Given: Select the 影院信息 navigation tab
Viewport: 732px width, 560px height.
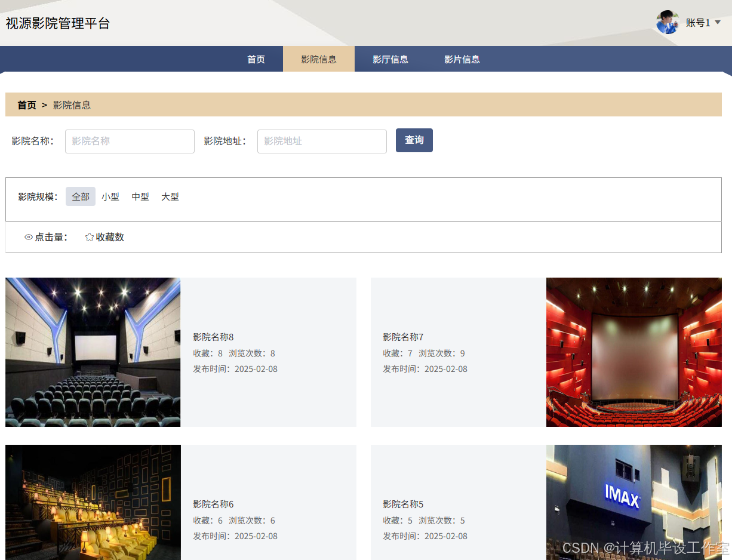Looking at the screenshot, I should coord(319,59).
